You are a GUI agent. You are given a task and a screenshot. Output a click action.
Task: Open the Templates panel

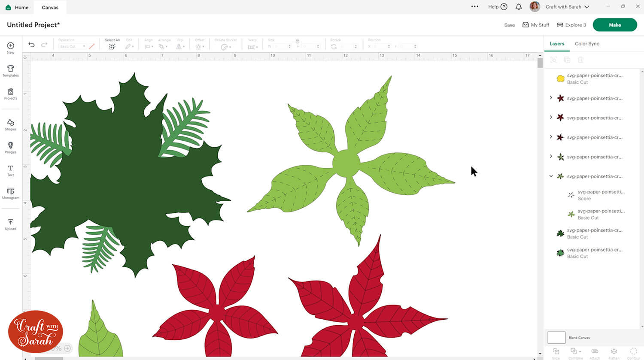pyautogui.click(x=11, y=71)
